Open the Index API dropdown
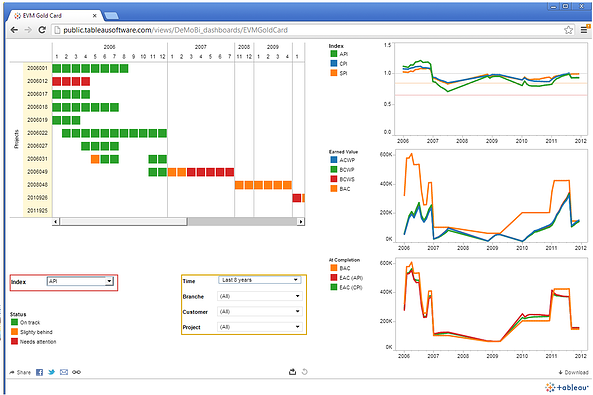 tap(80, 281)
